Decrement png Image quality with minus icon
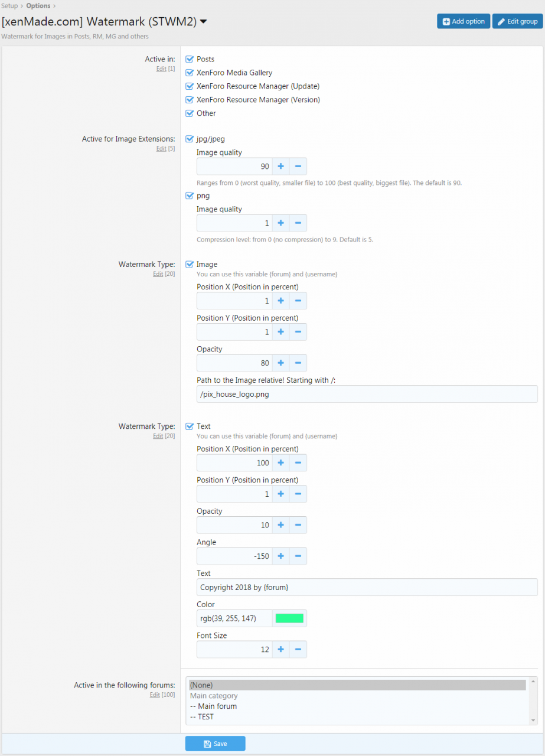 (x=298, y=223)
